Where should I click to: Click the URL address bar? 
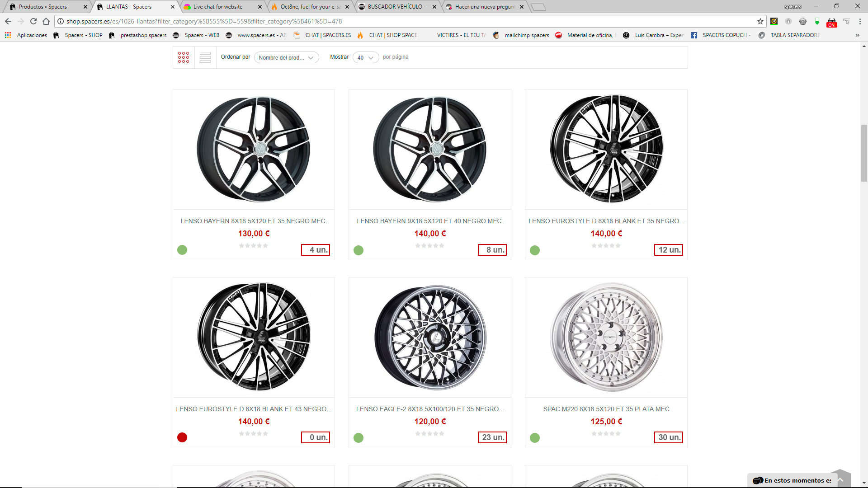click(407, 21)
